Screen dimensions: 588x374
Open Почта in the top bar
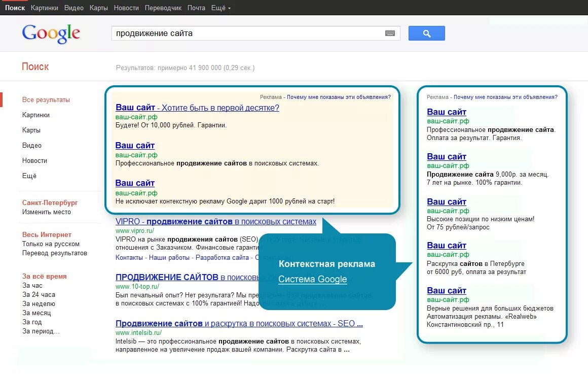(196, 8)
